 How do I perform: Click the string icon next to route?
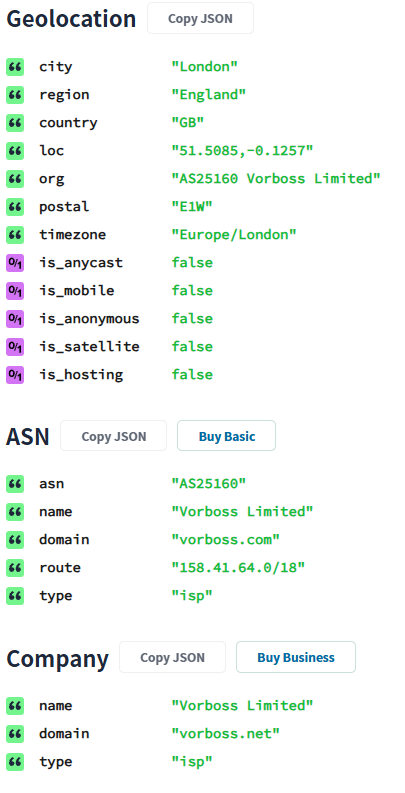point(15,568)
